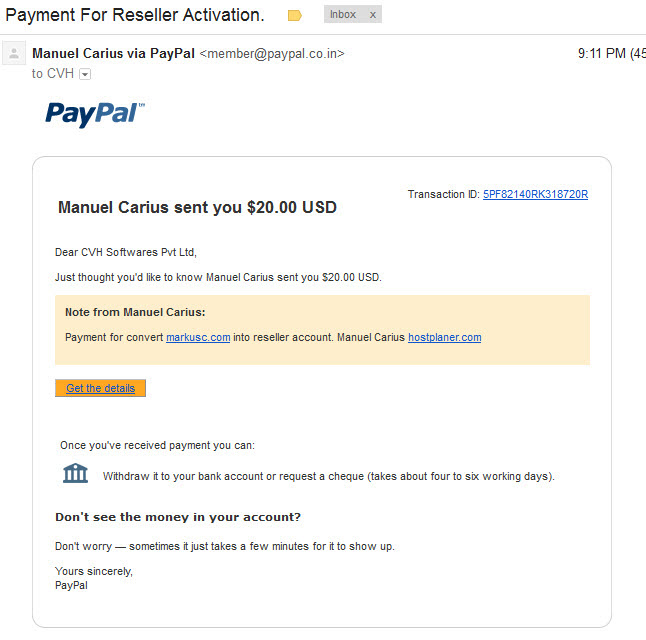Click the sender avatar placeholder icon
The height and width of the screenshot is (640, 646).
click(14, 53)
